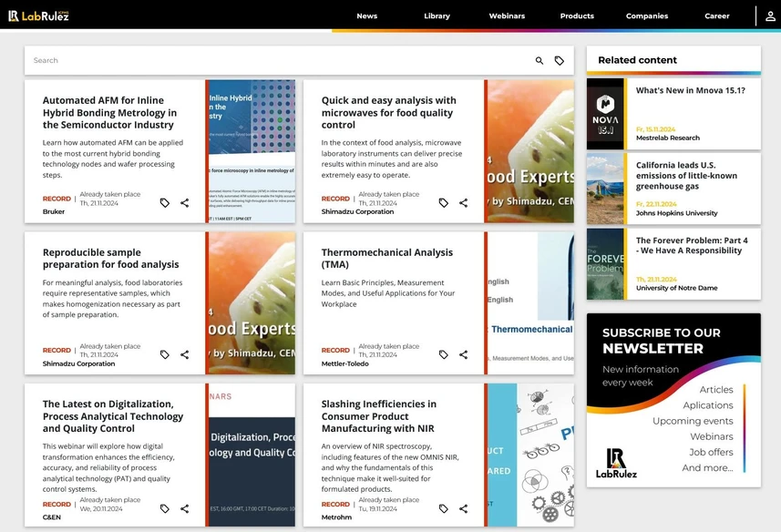
Task: Open Reproducible sample preparation for food analysis
Action: [x=110, y=259]
